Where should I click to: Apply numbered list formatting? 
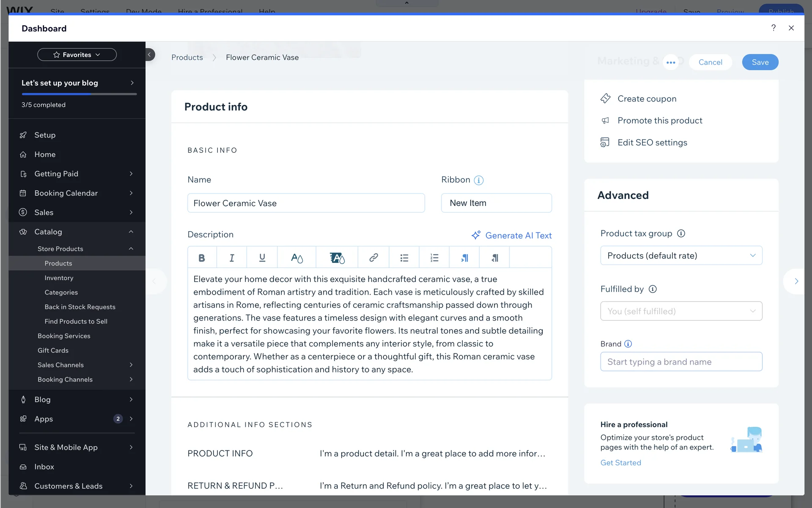(434, 258)
